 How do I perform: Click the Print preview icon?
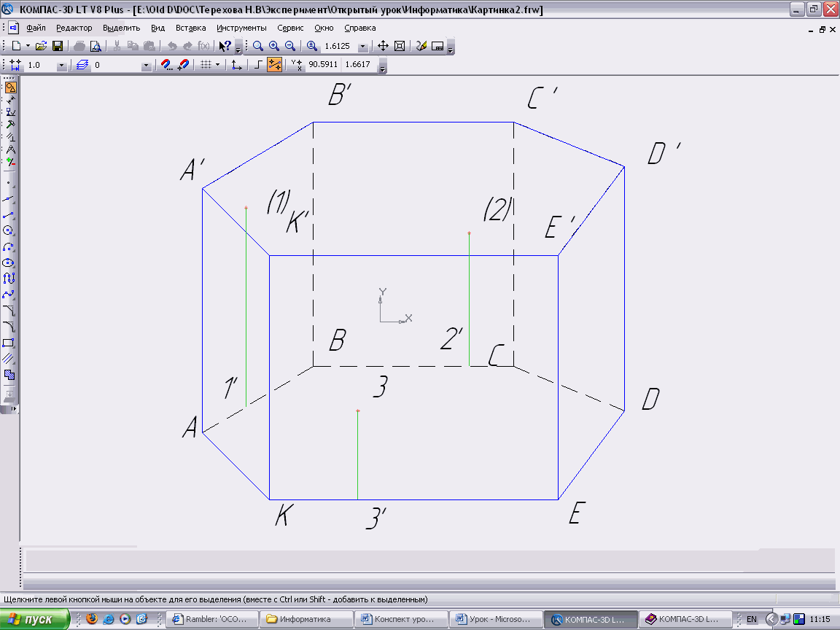coord(95,46)
